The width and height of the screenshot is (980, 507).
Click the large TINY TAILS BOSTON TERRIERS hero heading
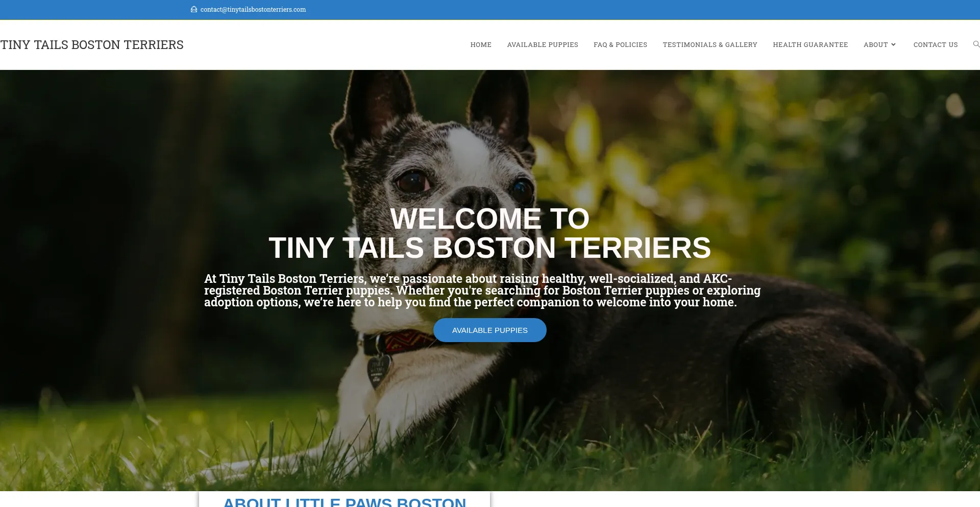pyautogui.click(x=490, y=248)
